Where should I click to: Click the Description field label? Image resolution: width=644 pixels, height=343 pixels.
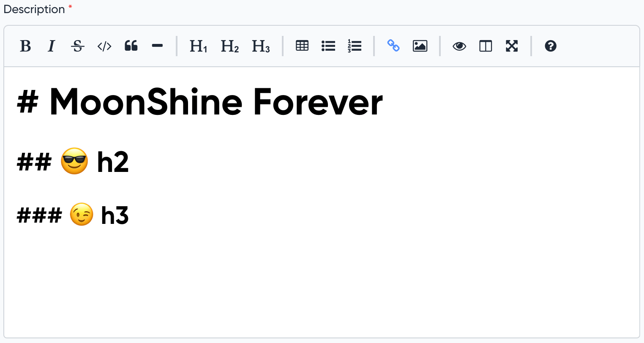click(x=34, y=9)
